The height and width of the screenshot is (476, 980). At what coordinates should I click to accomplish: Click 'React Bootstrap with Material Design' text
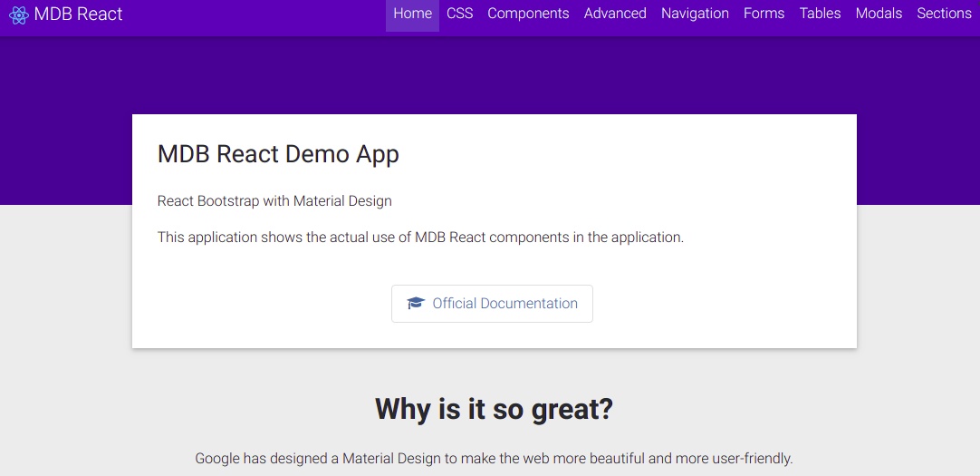point(274,201)
